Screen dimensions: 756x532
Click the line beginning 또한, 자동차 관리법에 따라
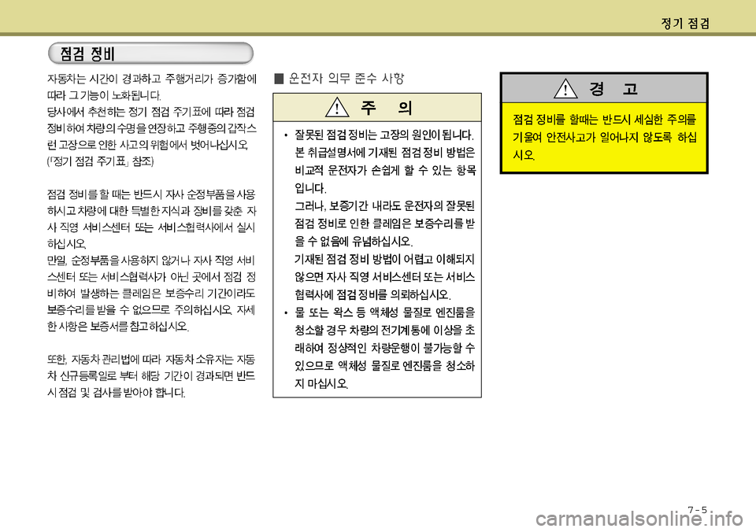coord(151,360)
